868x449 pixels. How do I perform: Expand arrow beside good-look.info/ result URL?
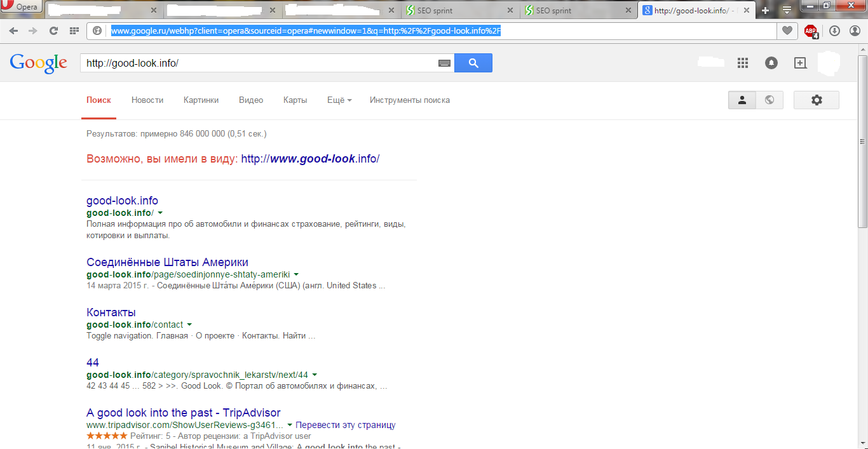pos(160,213)
